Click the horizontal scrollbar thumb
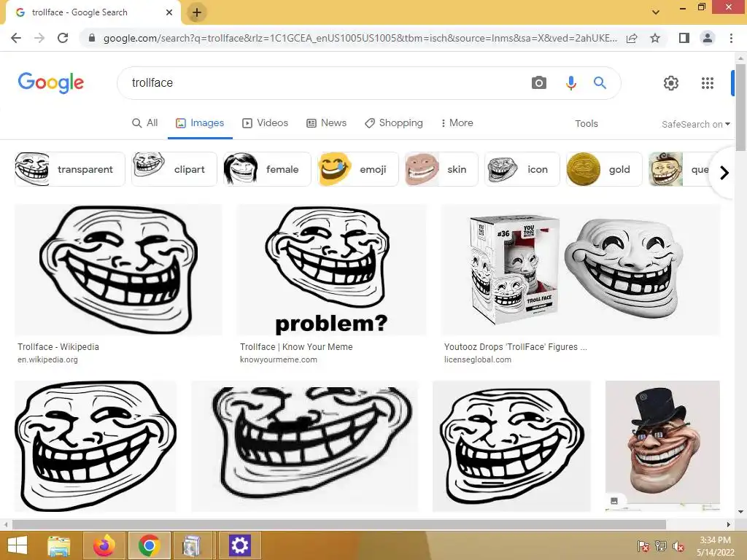 point(338,524)
